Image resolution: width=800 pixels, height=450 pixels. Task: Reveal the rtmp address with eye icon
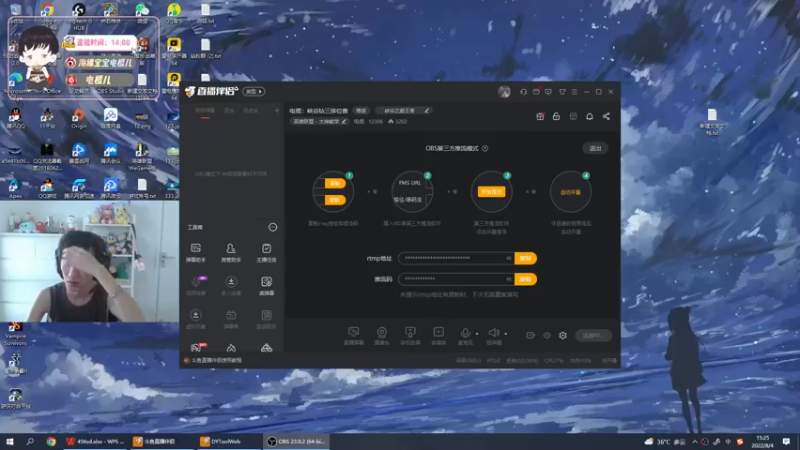(509, 258)
